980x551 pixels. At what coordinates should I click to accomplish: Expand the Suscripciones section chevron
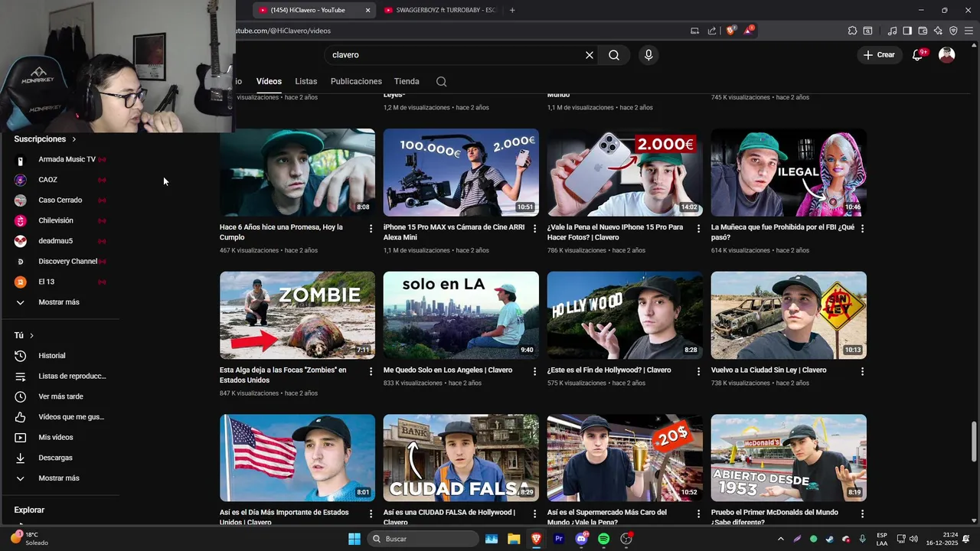(74, 139)
